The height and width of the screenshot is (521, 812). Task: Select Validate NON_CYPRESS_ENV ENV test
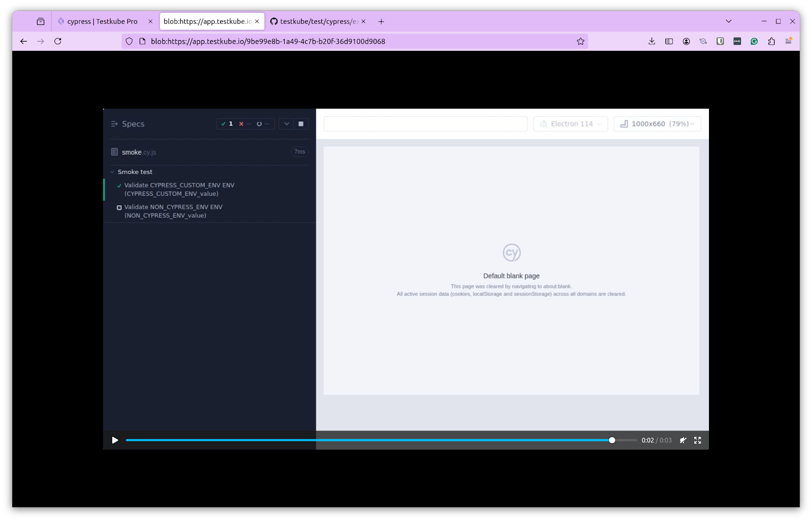[209, 211]
